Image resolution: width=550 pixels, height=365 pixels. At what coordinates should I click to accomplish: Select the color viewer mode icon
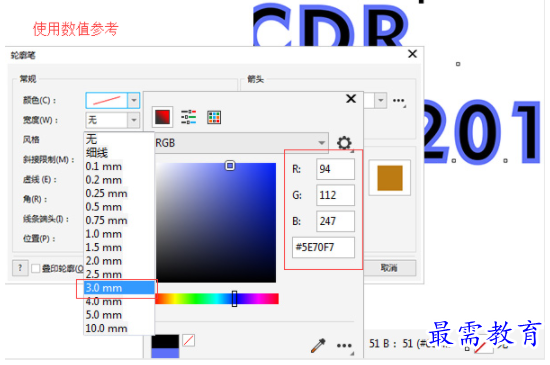point(162,117)
